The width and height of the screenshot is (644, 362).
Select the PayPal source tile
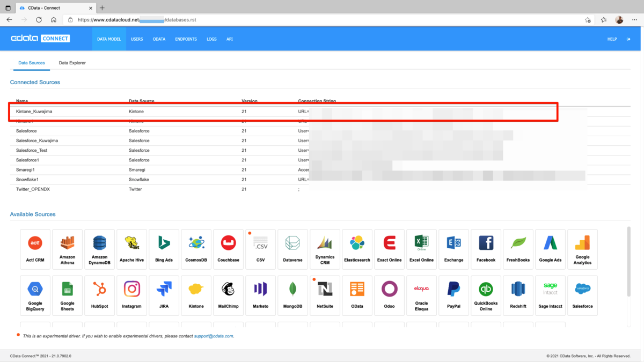453,295
